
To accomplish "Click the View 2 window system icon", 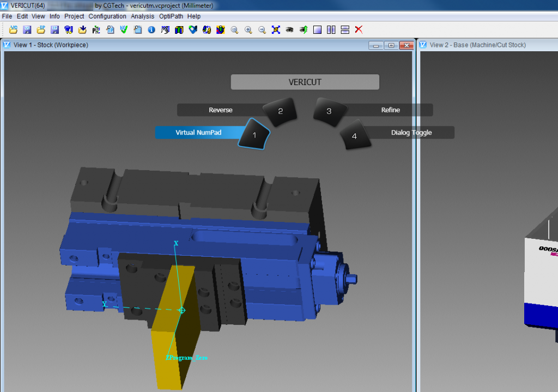I will click(423, 45).
